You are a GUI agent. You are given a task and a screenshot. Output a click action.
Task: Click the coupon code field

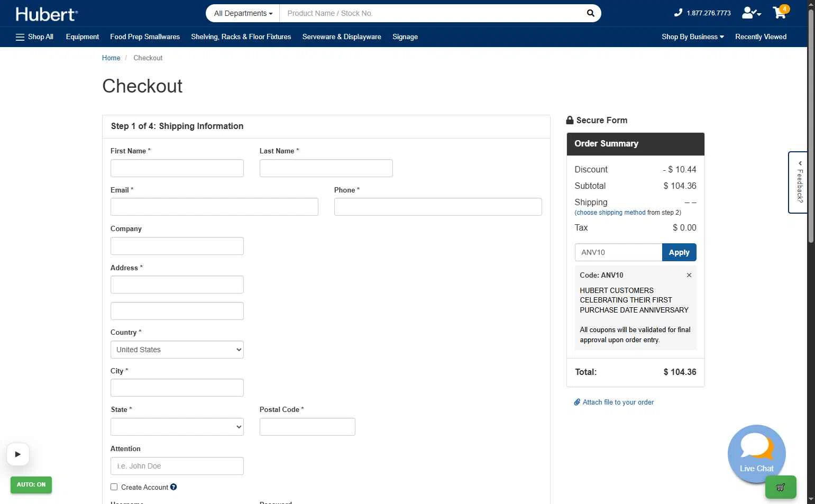(618, 252)
